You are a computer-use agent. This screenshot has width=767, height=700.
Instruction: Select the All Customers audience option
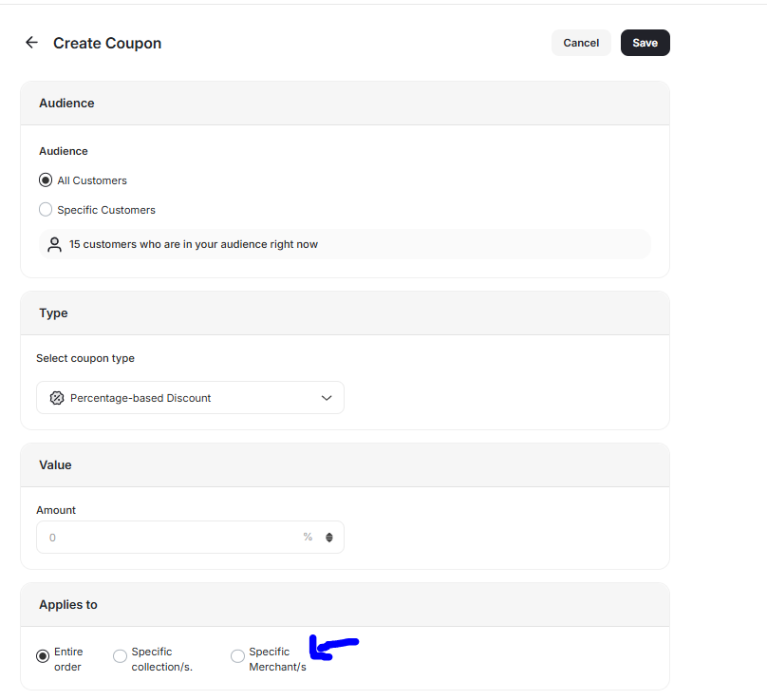(x=46, y=180)
